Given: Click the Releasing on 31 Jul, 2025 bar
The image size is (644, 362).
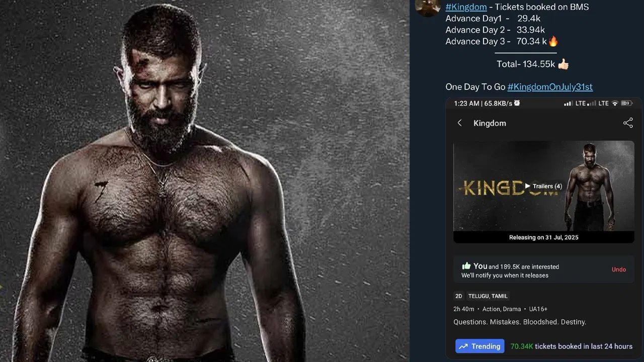Looking at the screenshot, I should 543,237.
